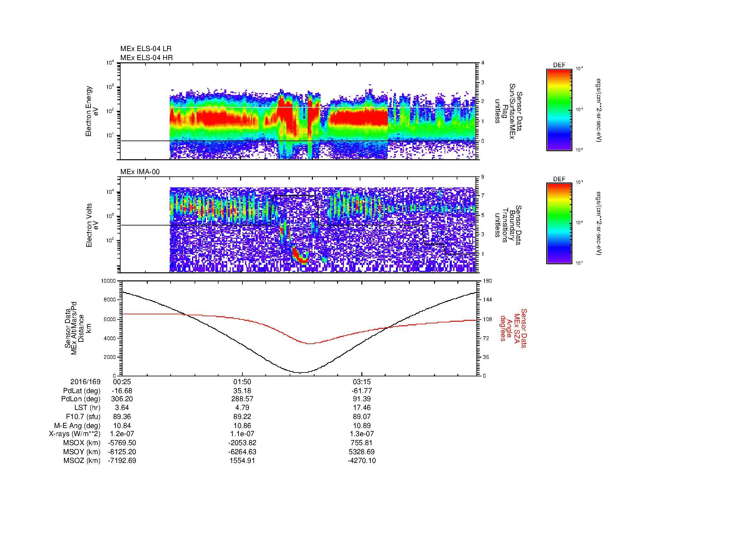Image resolution: width=756 pixels, height=534 pixels.
Task: Click the 'MEx IMA-00' panel title
Action: 140,172
